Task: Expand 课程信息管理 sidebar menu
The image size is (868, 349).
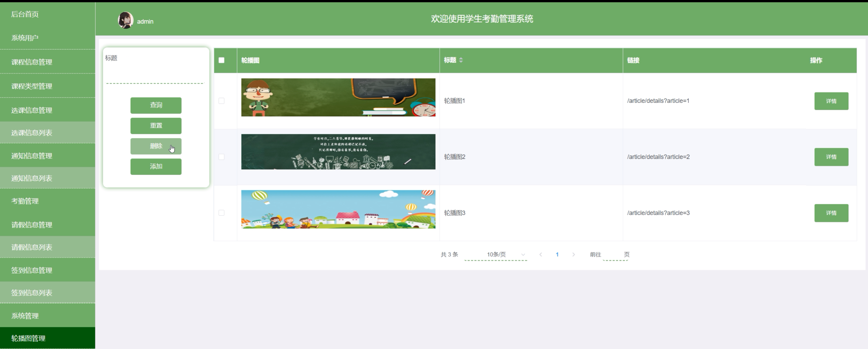Action: coord(32,62)
